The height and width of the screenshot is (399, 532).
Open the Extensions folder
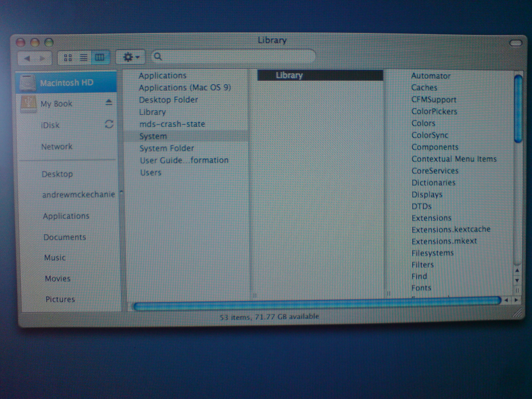click(431, 218)
